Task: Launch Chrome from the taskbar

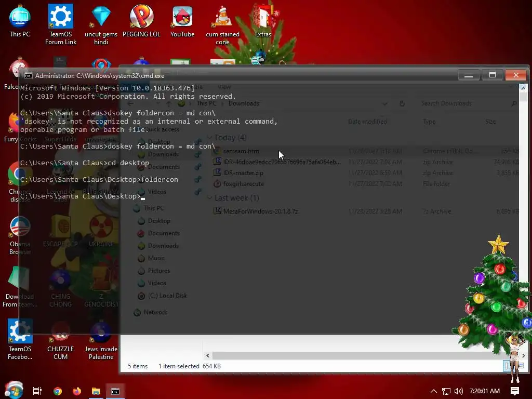Action: tap(58, 391)
